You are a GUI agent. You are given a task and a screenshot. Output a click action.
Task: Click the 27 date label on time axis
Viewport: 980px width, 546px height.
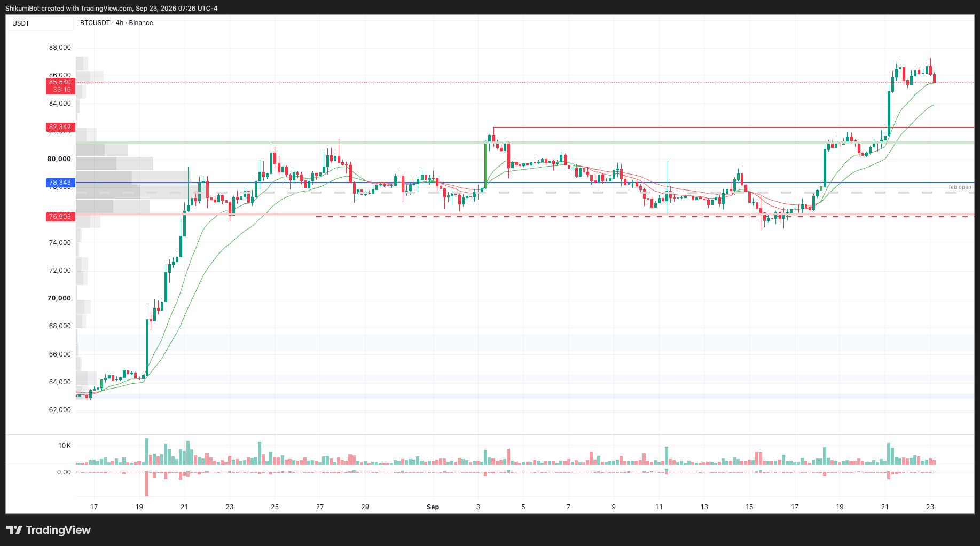pos(320,507)
